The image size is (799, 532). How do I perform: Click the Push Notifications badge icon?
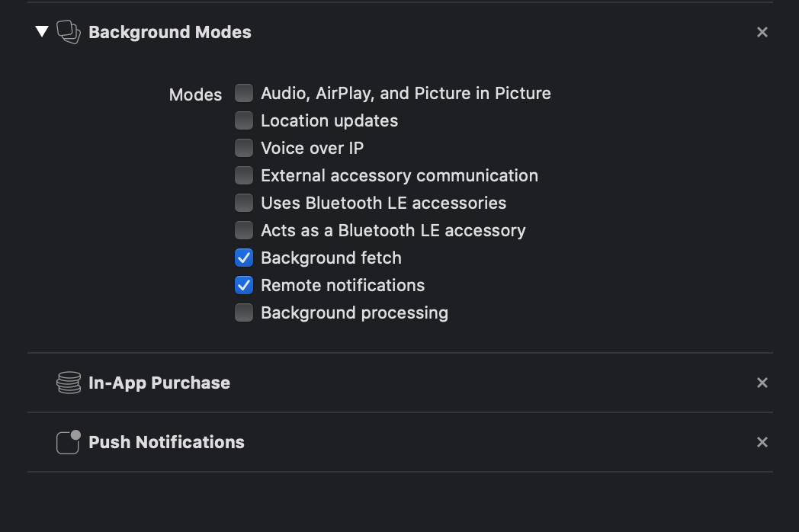(x=68, y=442)
